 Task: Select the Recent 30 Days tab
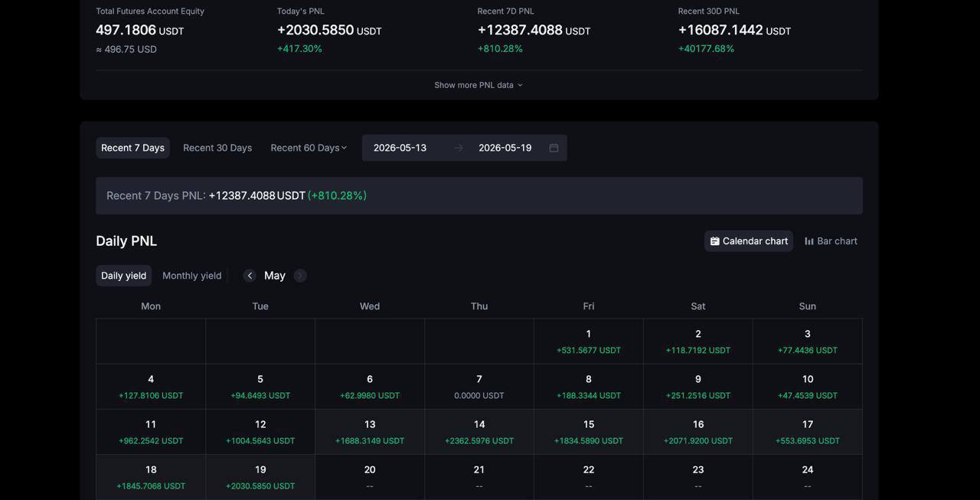point(217,148)
